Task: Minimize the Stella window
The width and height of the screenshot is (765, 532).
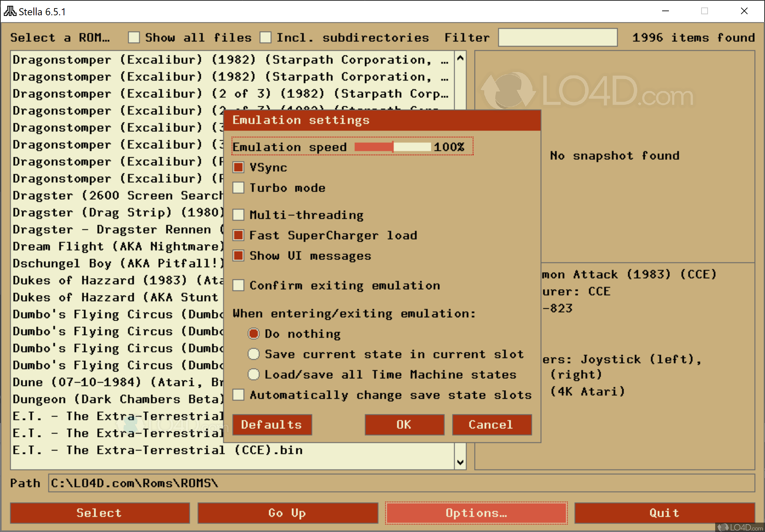Action: (x=665, y=11)
